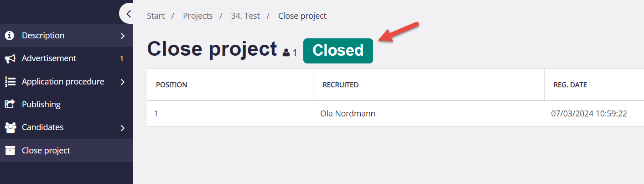Select Close project in the sidebar
The image size is (644, 184).
pyautogui.click(x=67, y=151)
